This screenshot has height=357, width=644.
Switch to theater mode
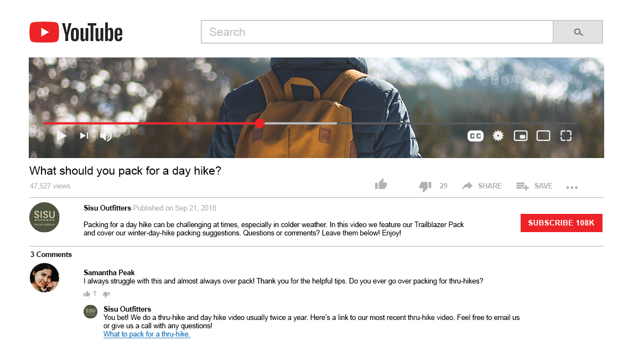(543, 136)
